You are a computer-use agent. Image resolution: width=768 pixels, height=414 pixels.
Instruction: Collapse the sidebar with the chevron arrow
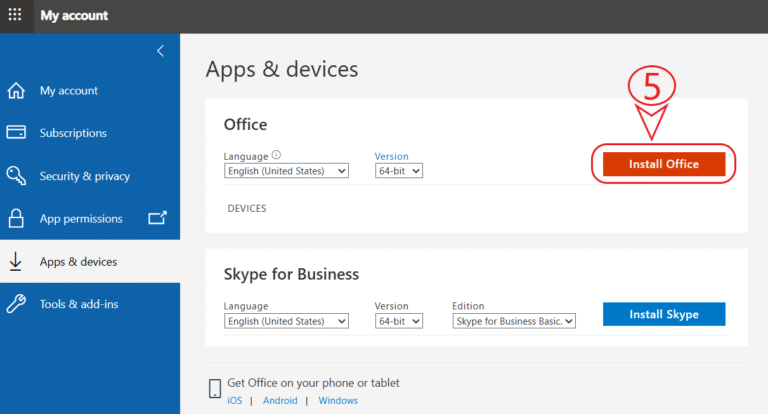pyautogui.click(x=160, y=50)
